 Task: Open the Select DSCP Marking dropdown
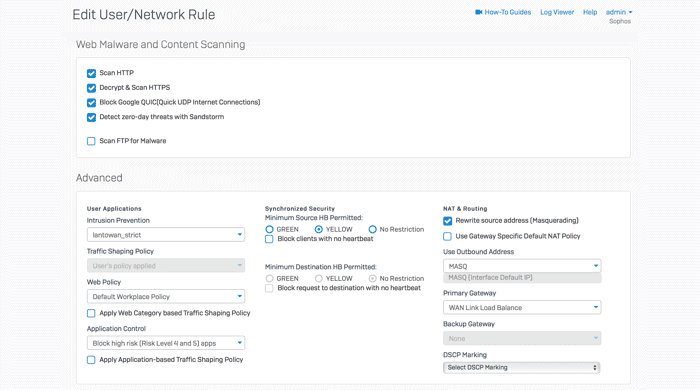pyautogui.click(x=522, y=367)
